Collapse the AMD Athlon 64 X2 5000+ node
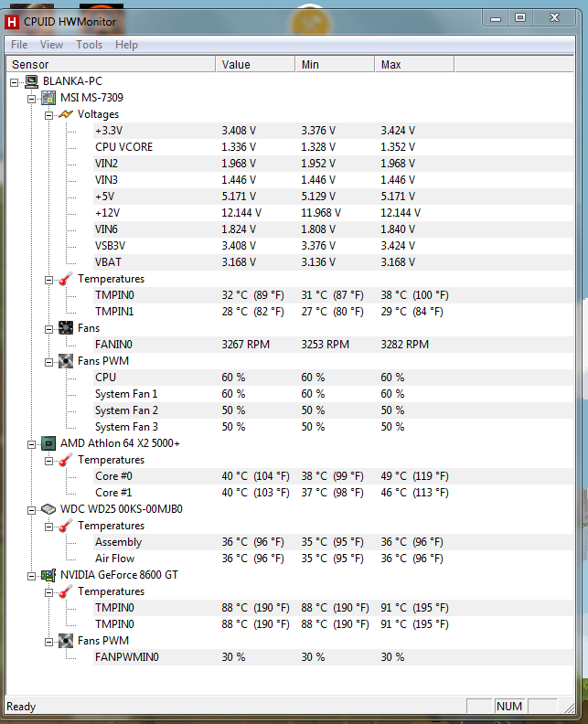588x724 pixels. point(32,443)
